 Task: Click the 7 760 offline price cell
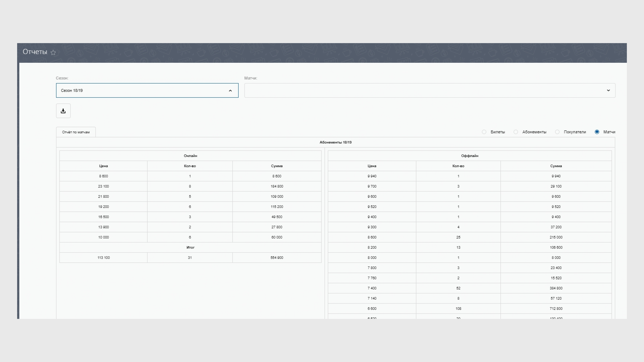372,278
